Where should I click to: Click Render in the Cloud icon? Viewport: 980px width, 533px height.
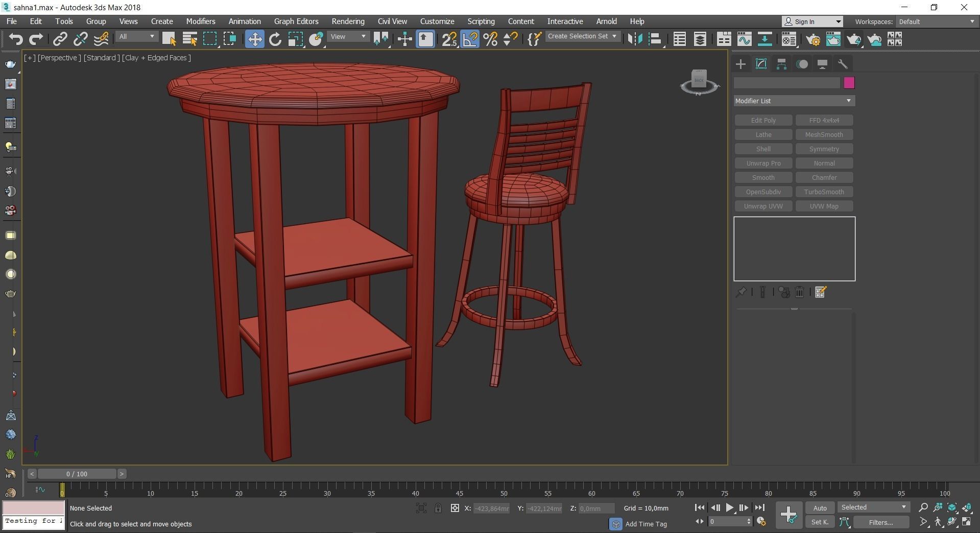pyautogui.click(x=874, y=39)
